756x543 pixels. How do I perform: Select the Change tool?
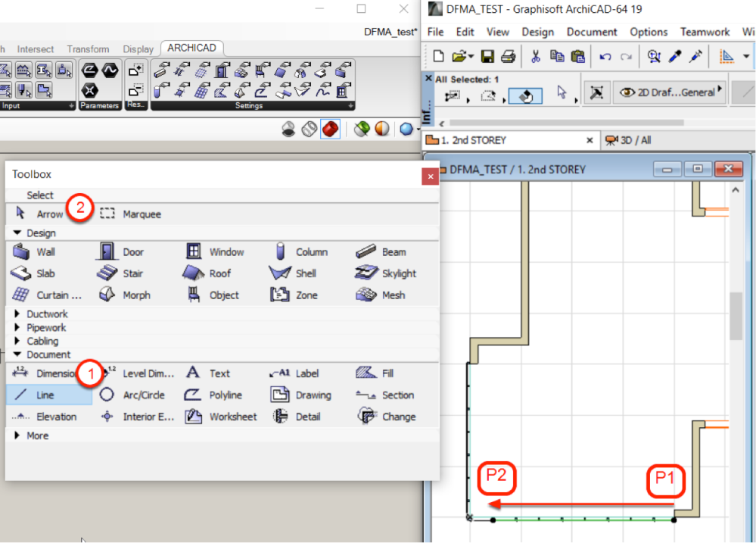pyautogui.click(x=387, y=417)
